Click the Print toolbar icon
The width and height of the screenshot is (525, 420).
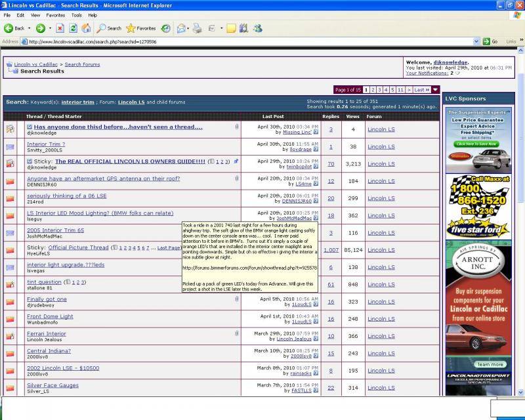tap(198, 28)
